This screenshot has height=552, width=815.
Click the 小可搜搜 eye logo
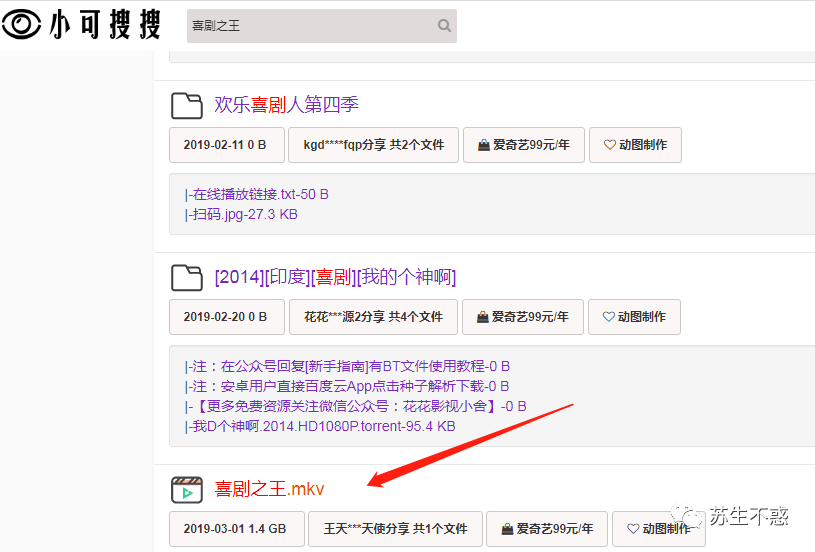pos(21,24)
